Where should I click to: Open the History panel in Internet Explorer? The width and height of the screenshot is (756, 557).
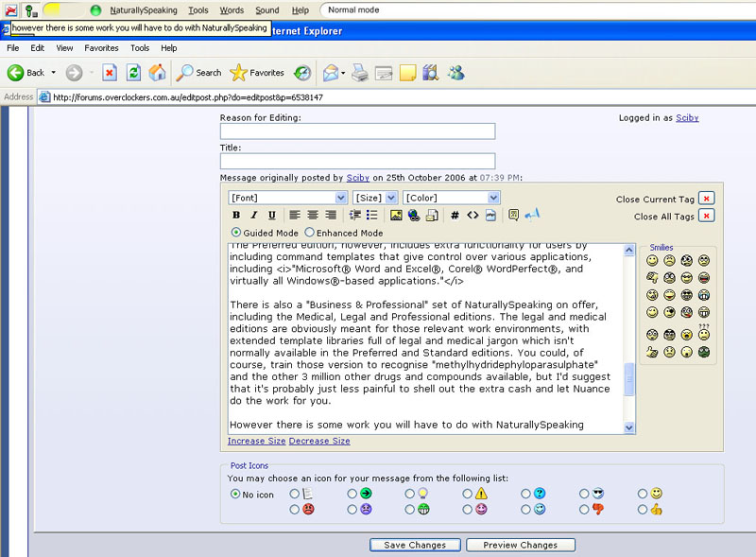302,73
